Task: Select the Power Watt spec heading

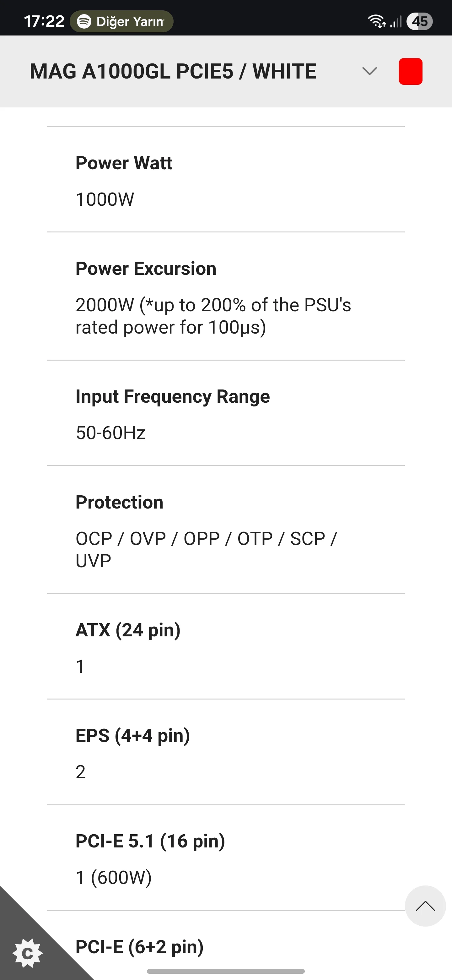Action: [124, 163]
